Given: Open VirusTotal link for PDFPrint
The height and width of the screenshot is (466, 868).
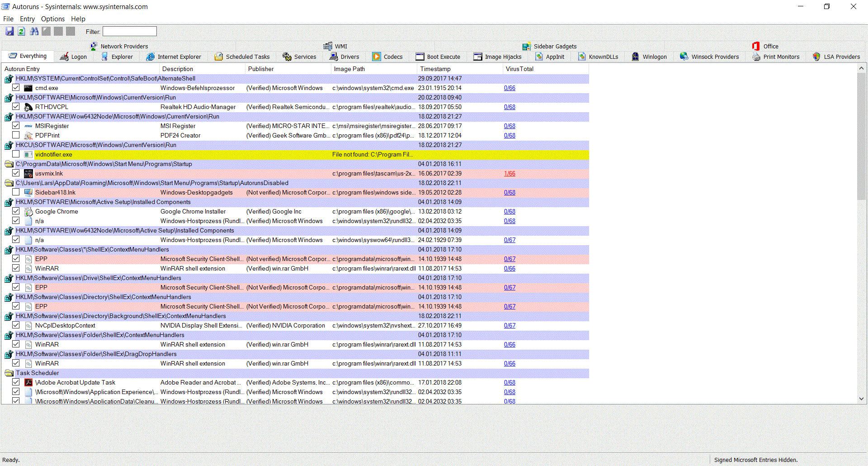Looking at the screenshot, I should [x=509, y=135].
